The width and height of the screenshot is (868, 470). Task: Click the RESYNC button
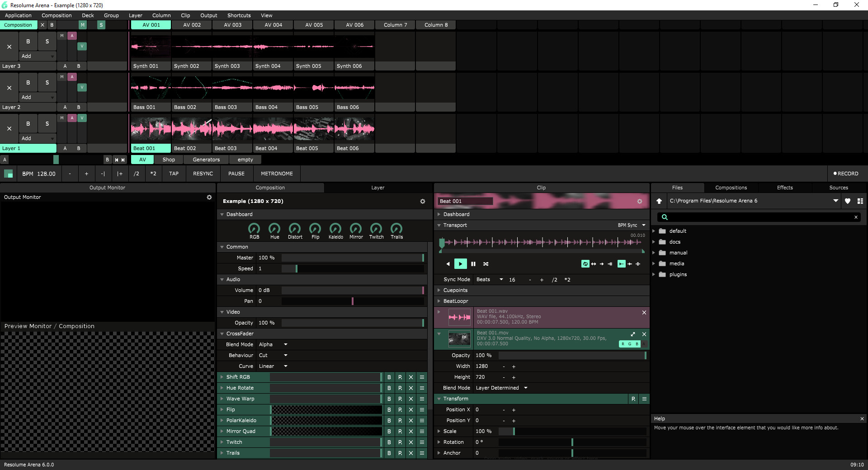click(203, 174)
